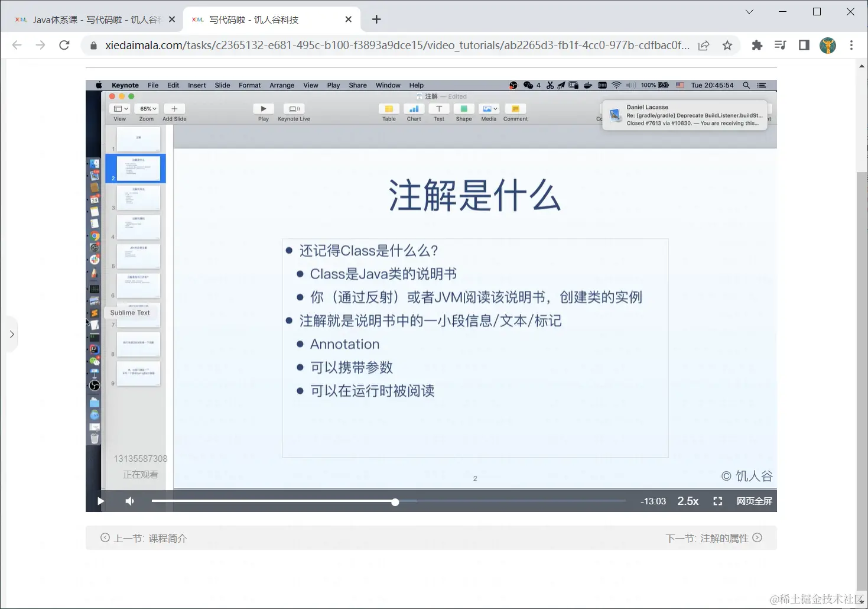Close the Java体系课 browser tab
Screen dimensions: 868x609
[172, 20]
